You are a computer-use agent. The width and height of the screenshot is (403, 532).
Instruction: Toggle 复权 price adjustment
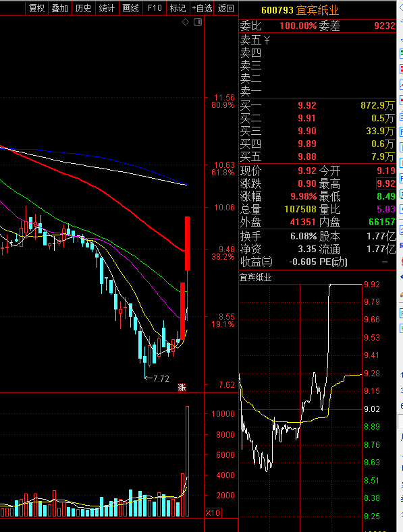point(36,8)
